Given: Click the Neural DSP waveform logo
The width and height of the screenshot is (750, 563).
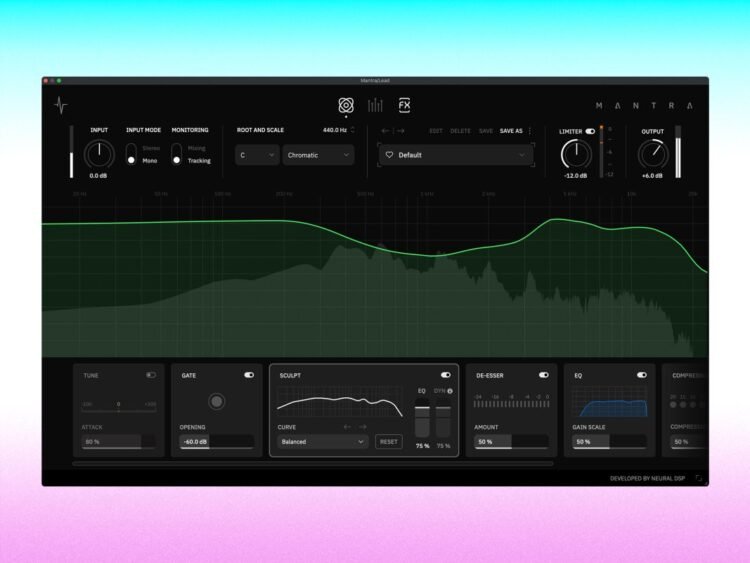Looking at the screenshot, I should [x=61, y=105].
